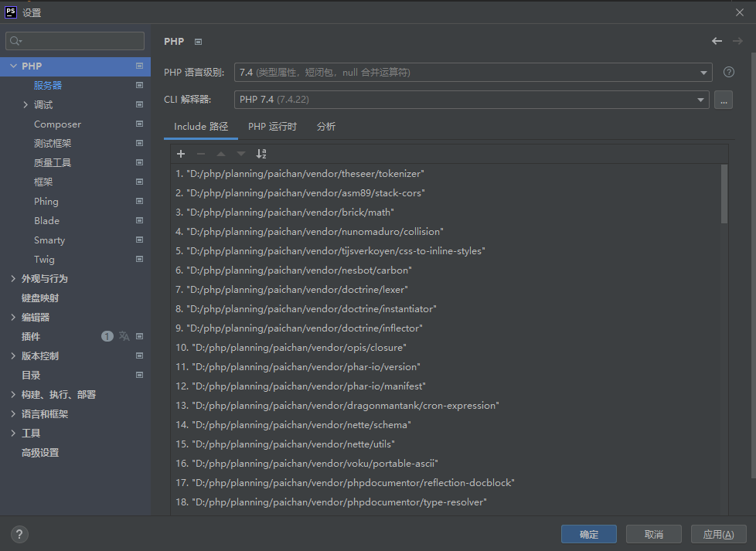Click the include paths list scrollbar
The width and height of the screenshot is (756, 551).
coord(724,194)
